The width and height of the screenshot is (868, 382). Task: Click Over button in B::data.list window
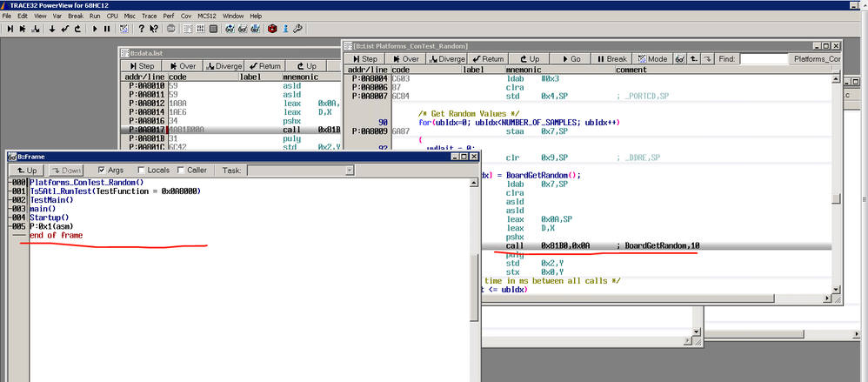tap(183, 66)
